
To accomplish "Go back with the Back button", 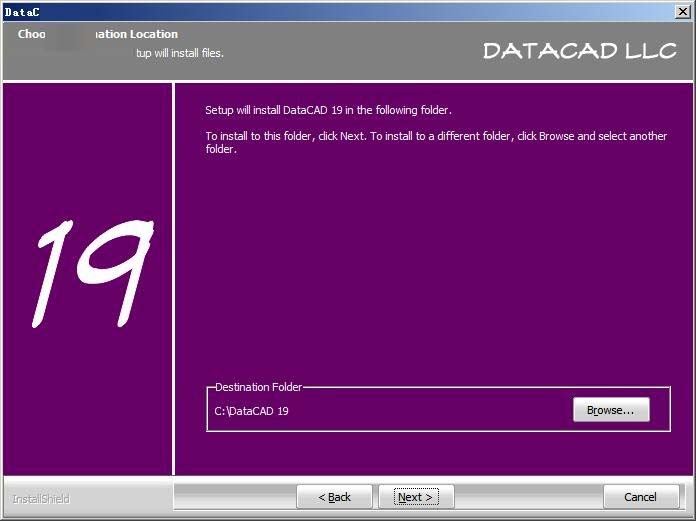I will 334,497.
